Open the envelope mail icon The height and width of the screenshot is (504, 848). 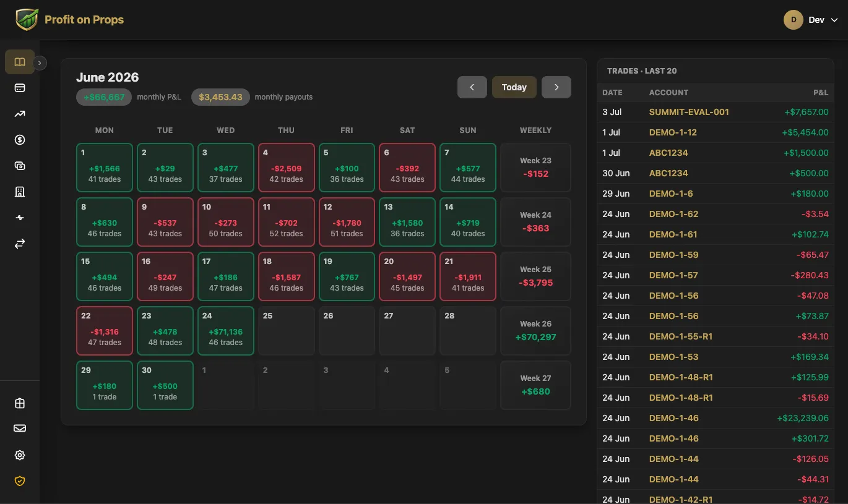pos(20,429)
